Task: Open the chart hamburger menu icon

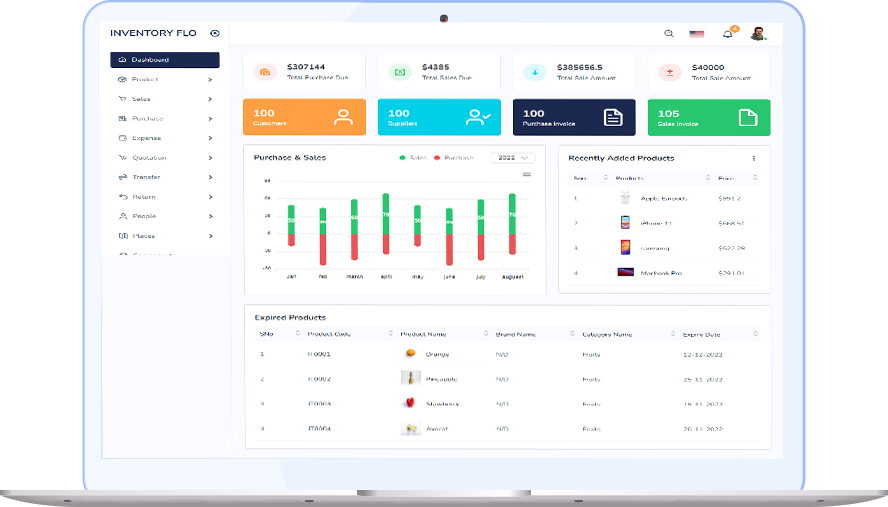Action: pyautogui.click(x=527, y=174)
